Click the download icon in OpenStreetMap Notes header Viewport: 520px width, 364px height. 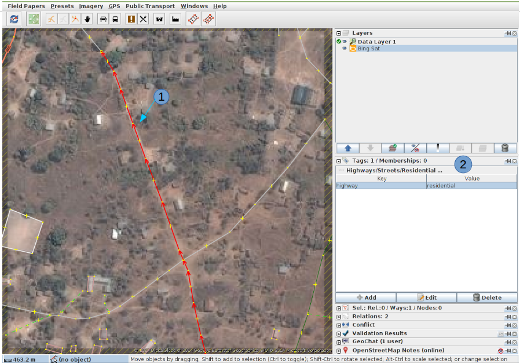click(x=501, y=351)
